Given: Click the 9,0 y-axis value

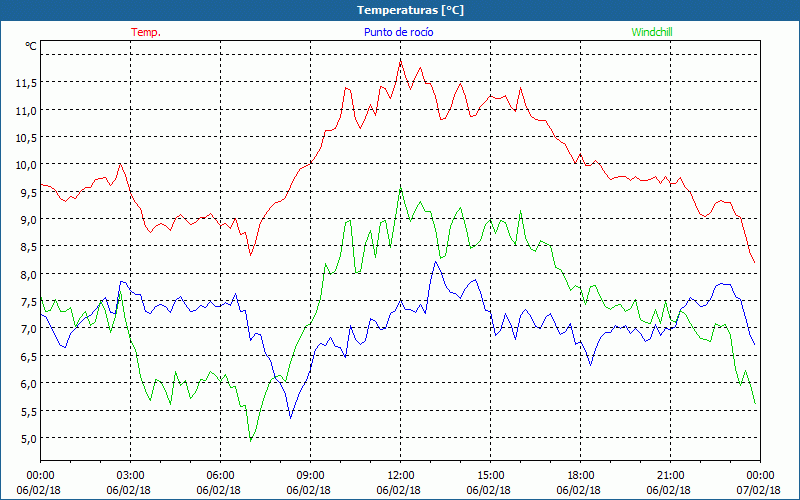Looking at the screenshot, I should [x=28, y=219].
